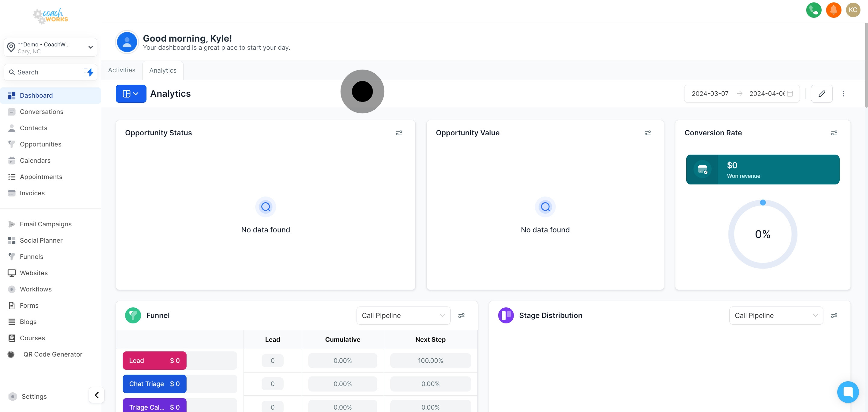Click the green phone dialer icon
Viewport: 868px width, 412px height.
813,10
